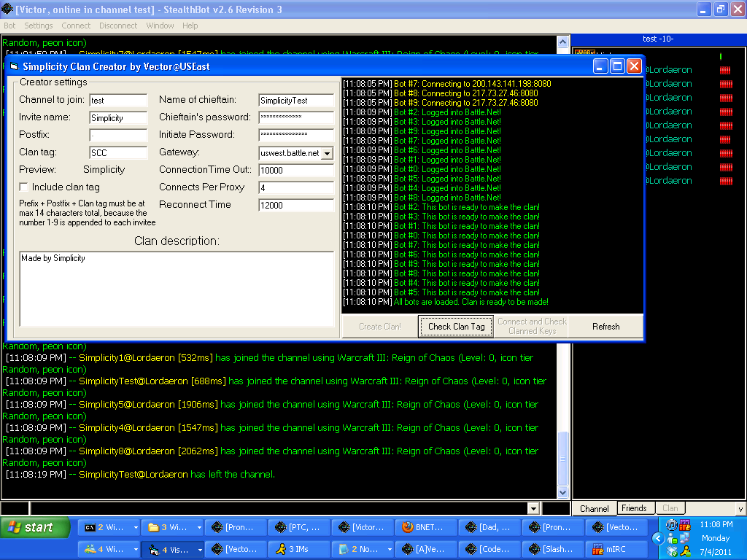
Task: Switch to [Slash... StealthBot taskbar item
Action: pos(554,550)
